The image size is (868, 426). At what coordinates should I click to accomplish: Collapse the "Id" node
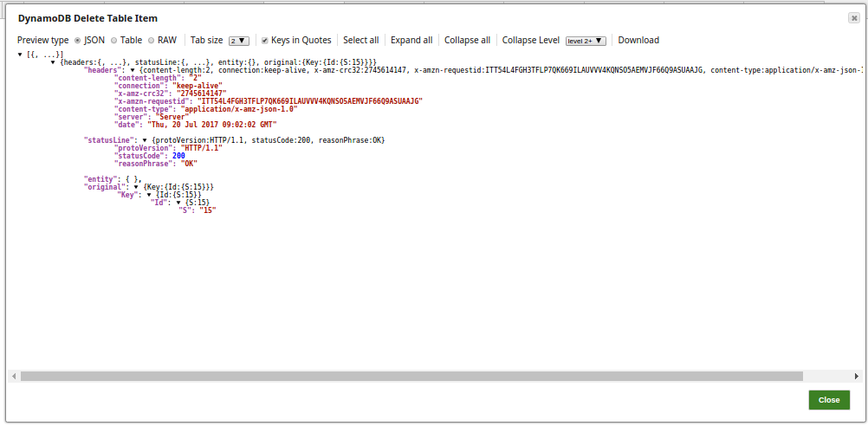pos(178,203)
